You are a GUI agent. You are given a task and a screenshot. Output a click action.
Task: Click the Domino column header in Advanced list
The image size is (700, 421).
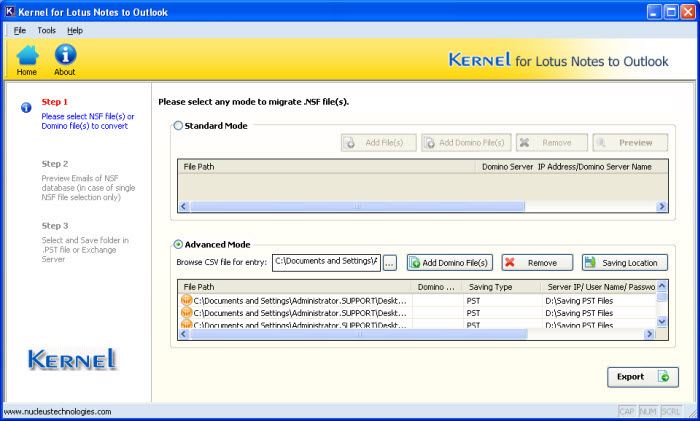(x=436, y=287)
